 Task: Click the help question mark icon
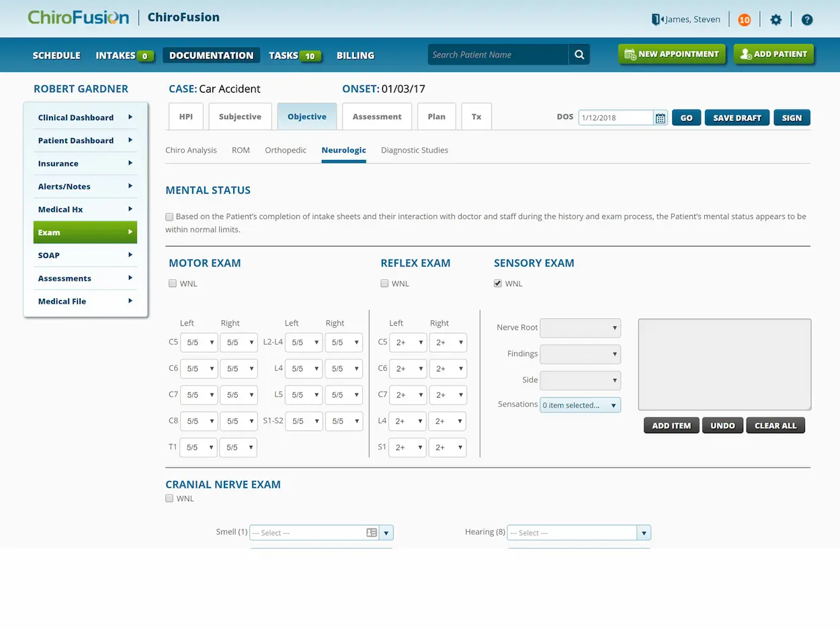point(807,19)
